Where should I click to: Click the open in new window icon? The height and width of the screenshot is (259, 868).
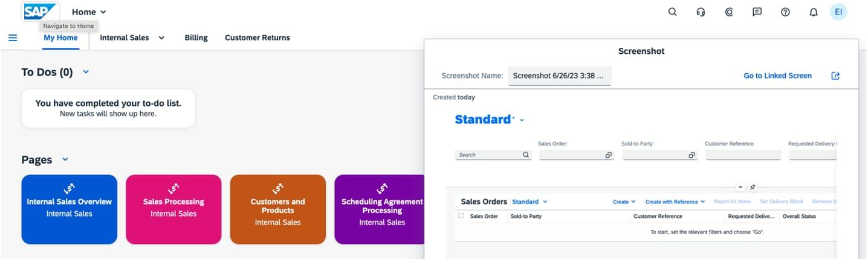click(835, 76)
